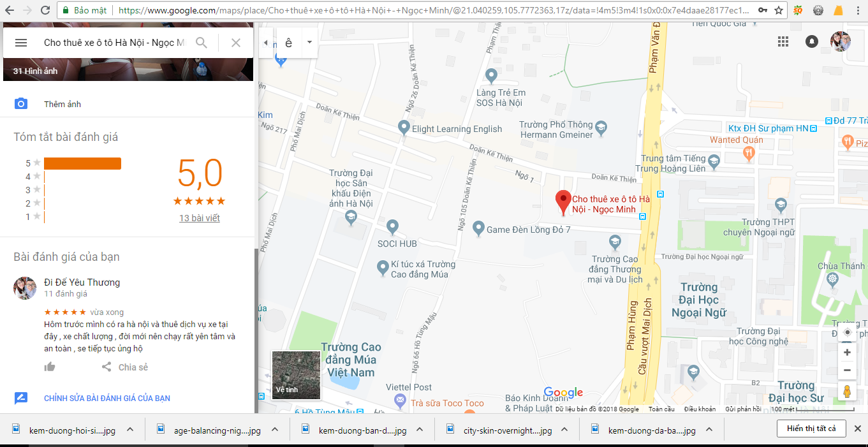Click CHỈNH SỬA BÀI ĐÁNH GIÁ CỦA BẠN
Image resolution: width=868 pixels, height=447 pixels.
click(107, 399)
